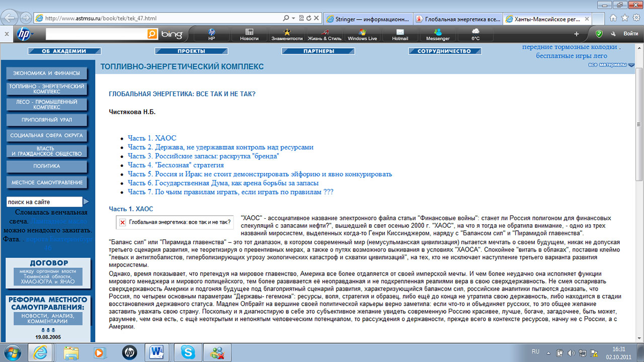Image resolution: width=644 pixels, height=362 pixels.
Task: Click the orange Bing search button
Action: pyautogui.click(x=152, y=34)
